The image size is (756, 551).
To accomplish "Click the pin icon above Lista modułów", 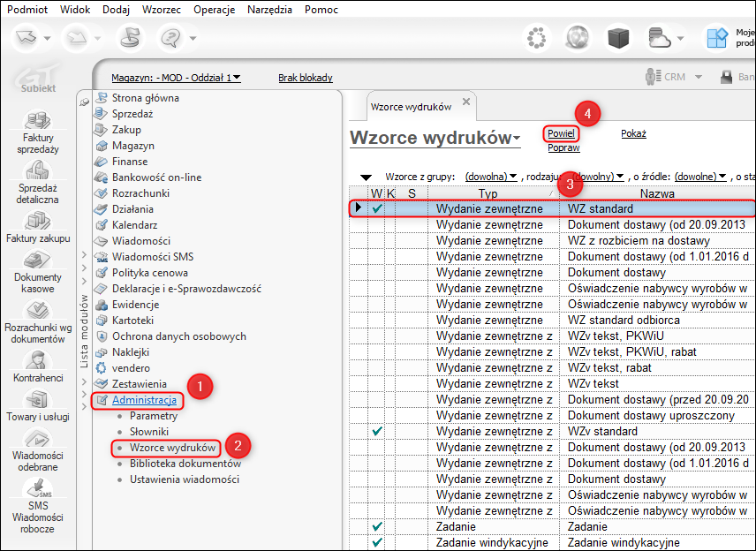I will tap(85, 102).
